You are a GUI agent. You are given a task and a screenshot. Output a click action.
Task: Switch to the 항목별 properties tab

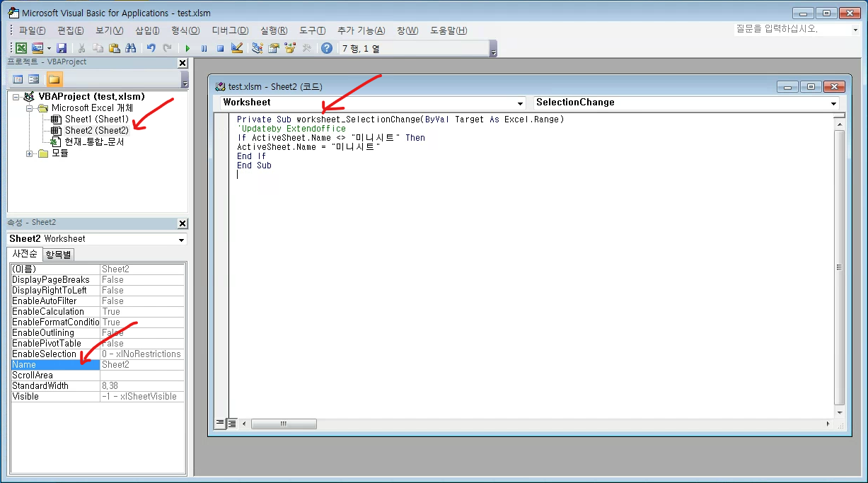point(58,255)
